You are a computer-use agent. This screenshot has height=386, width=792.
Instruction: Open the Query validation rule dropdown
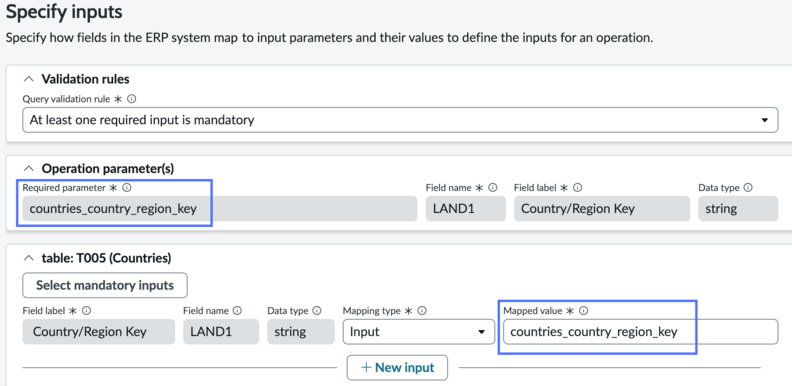tap(400, 120)
